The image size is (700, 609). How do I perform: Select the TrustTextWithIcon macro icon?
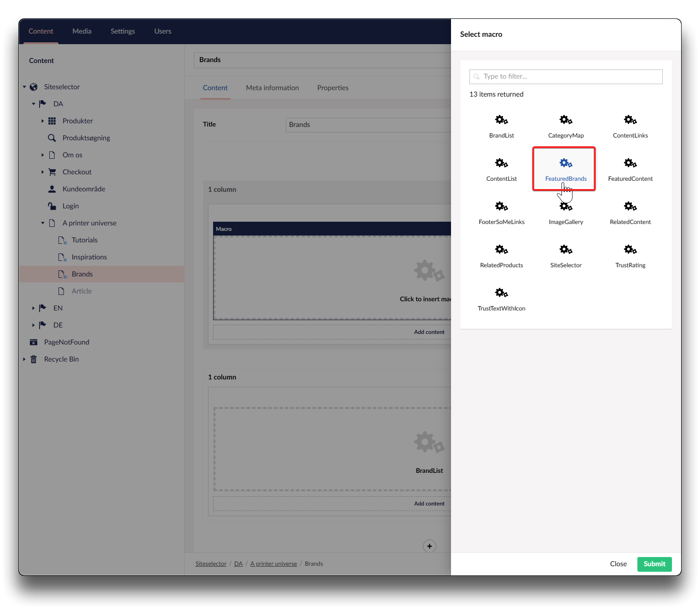(x=501, y=293)
